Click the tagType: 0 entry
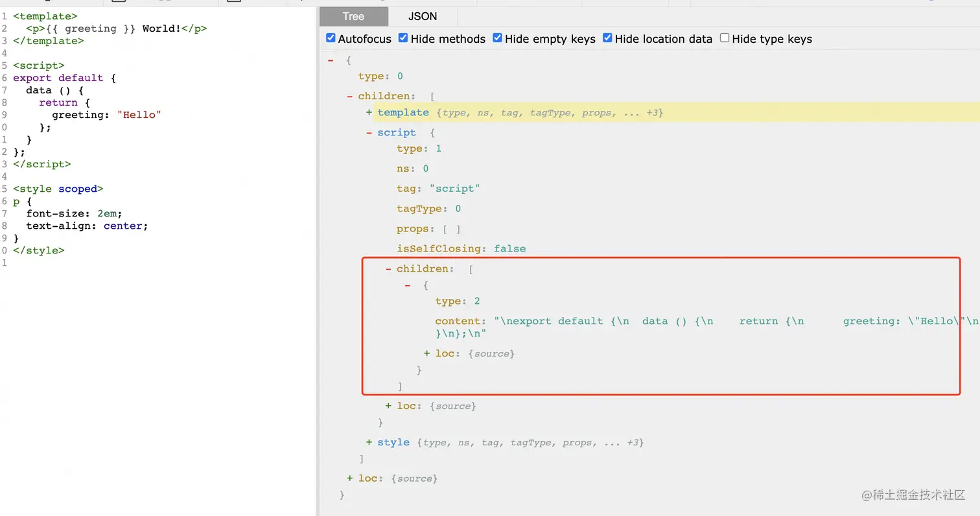The image size is (980, 516). click(x=429, y=209)
